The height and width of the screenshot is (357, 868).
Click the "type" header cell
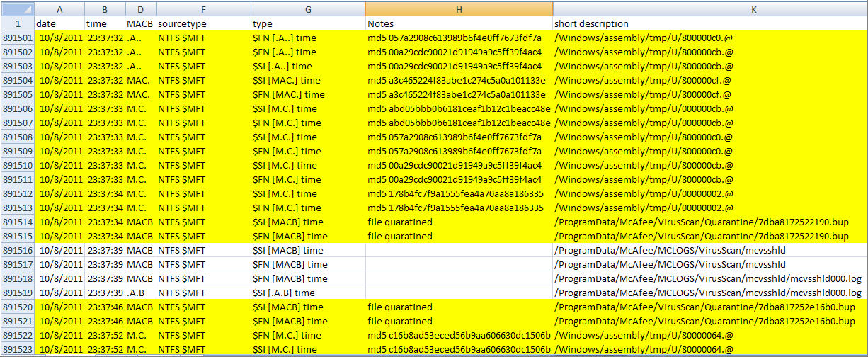pyautogui.click(x=308, y=23)
